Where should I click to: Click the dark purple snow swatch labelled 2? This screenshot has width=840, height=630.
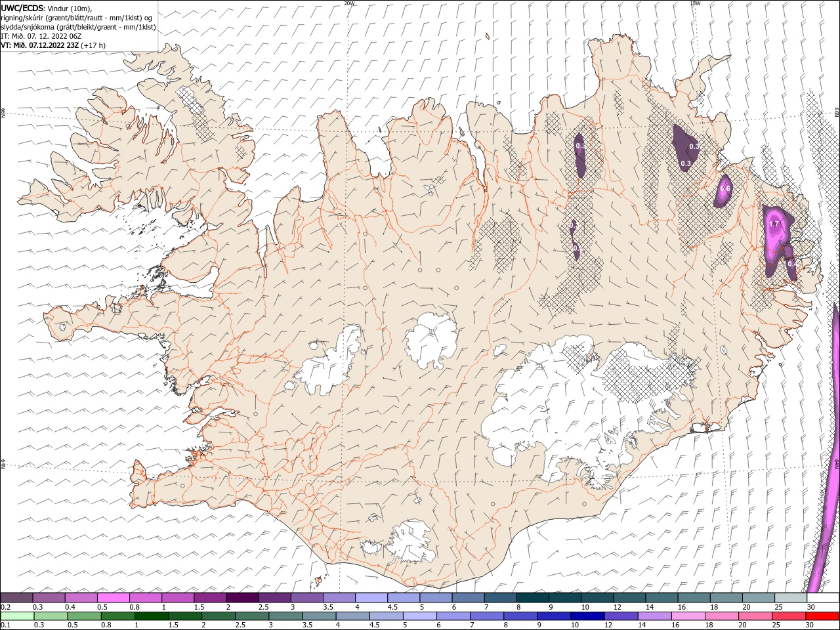[241, 598]
